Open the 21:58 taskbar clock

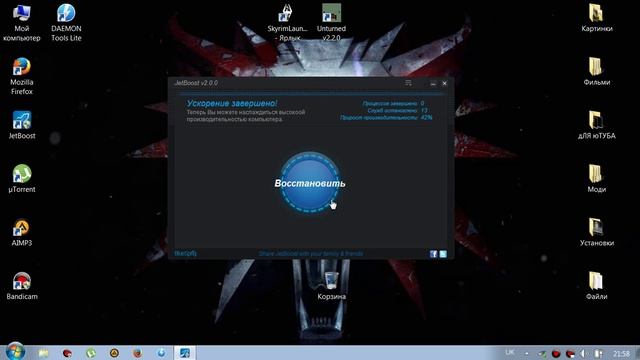point(621,353)
